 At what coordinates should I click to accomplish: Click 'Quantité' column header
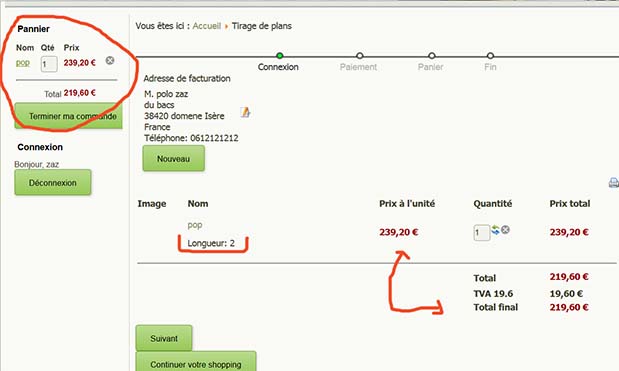tap(493, 204)
